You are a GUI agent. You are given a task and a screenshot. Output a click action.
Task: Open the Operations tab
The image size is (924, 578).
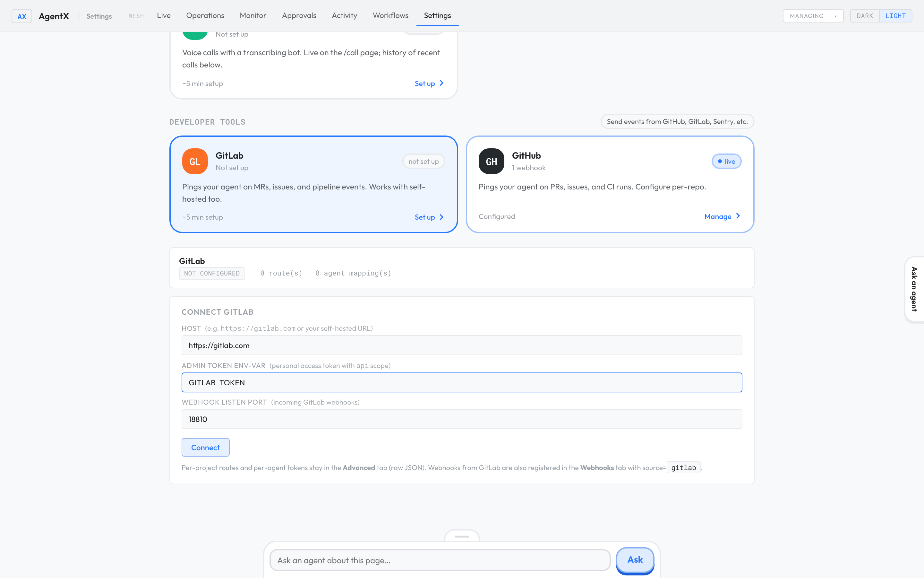click(x=205, y=16)
